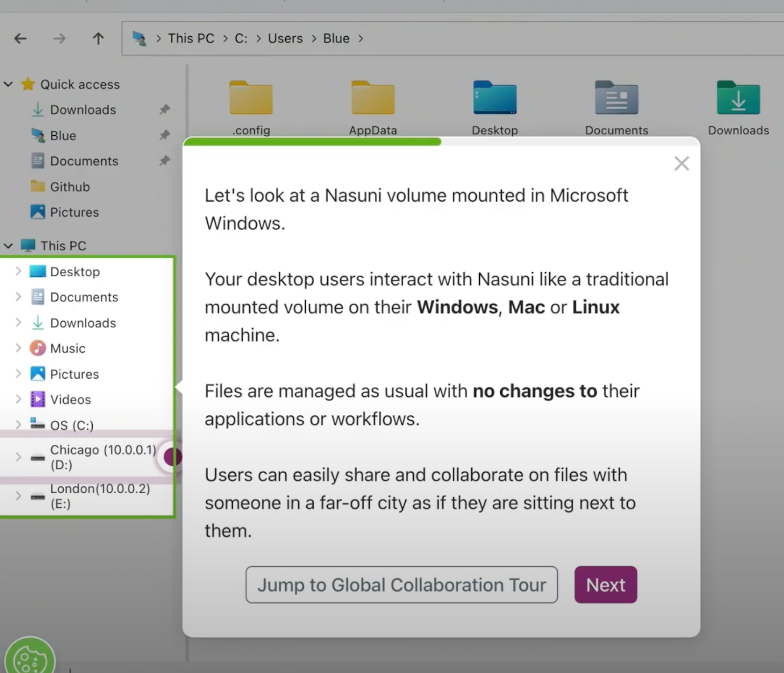Select Videos in the This PC tree
This screenshot has width=784, height=673.
70,399
